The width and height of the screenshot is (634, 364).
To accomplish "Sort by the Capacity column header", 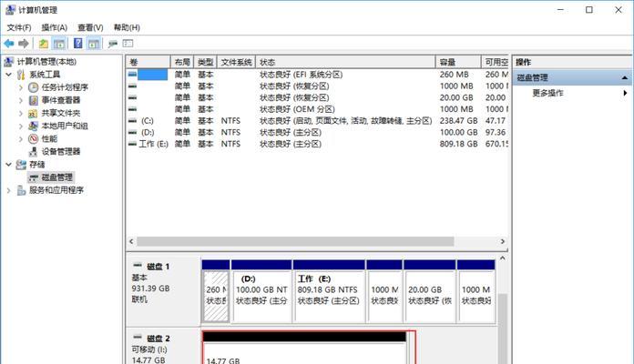I will point(458,62).
